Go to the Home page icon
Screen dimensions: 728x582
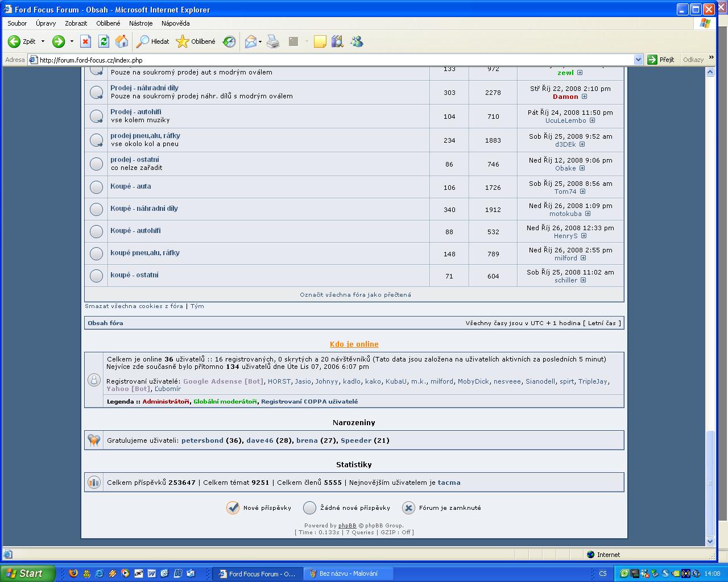[x=122, y=41]
